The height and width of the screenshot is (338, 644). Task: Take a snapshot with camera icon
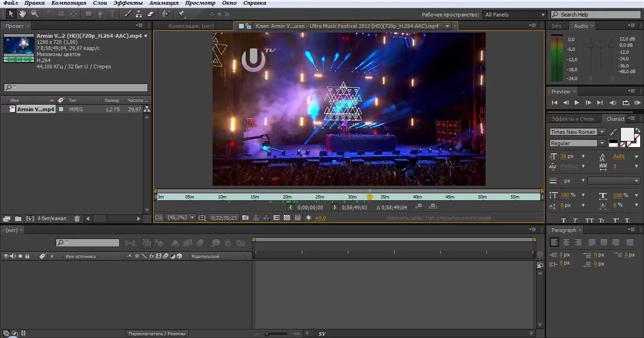pos(245,218)
